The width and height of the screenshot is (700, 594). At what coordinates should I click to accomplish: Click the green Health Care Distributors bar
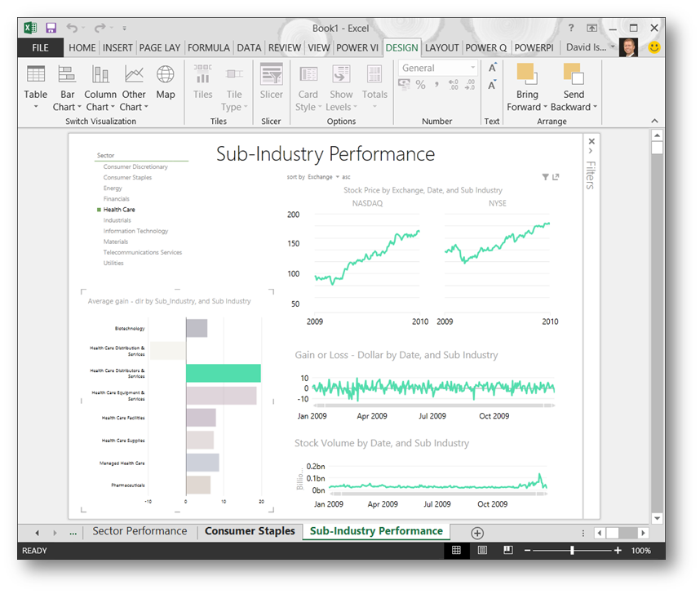point(224,374)
